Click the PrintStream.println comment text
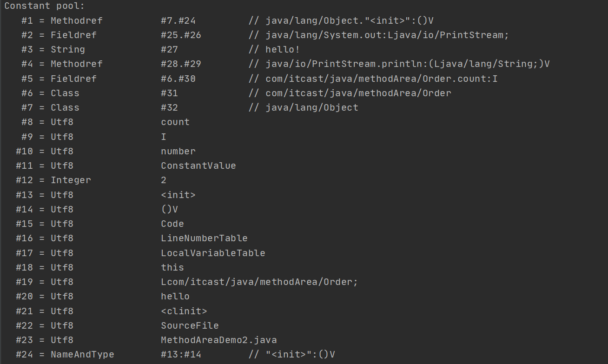608x364 pixels. coord(408,64)
